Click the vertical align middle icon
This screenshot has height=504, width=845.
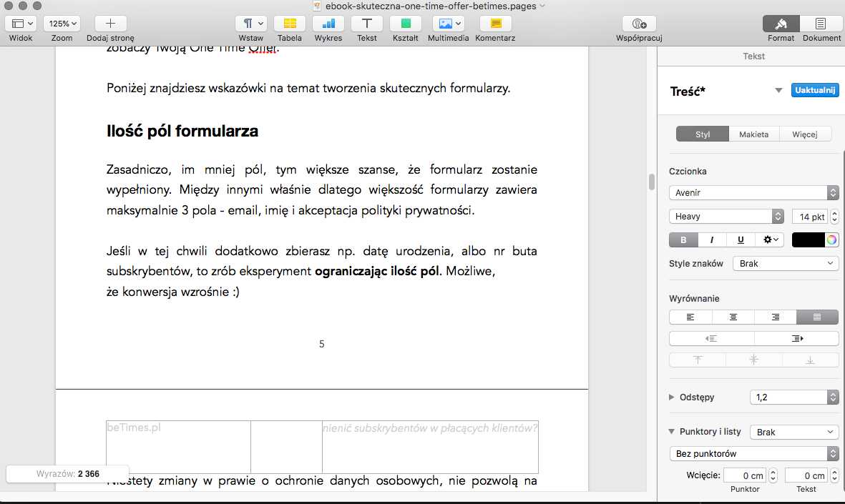[x=753, y=360]
